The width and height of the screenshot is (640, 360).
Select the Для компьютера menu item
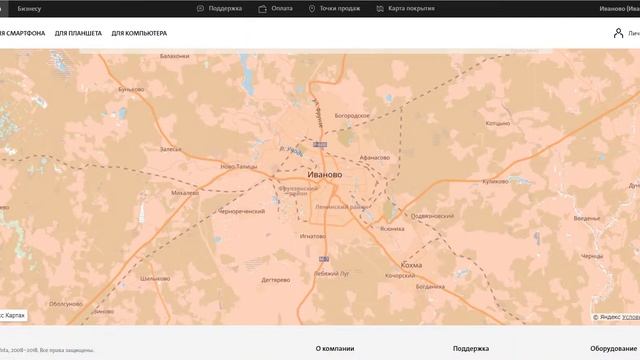pyautogui.click(x=139, y=33)
